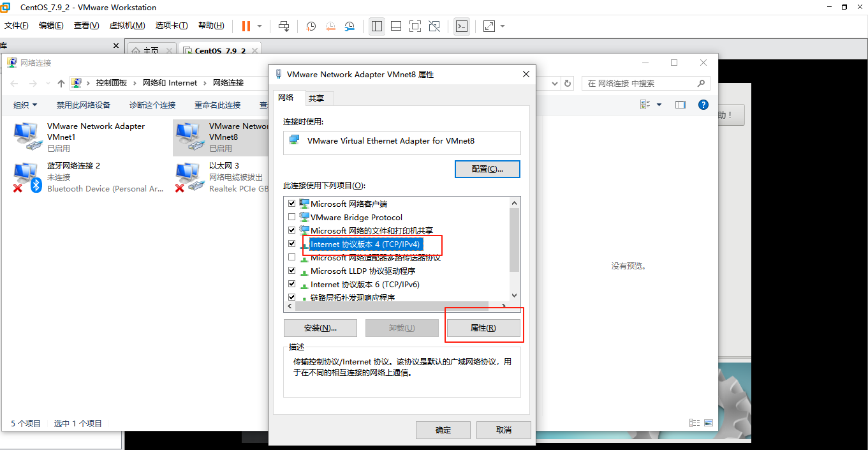Switch to details view from status bar
This screenshot has width=868, height=450.
pos(695,423)
